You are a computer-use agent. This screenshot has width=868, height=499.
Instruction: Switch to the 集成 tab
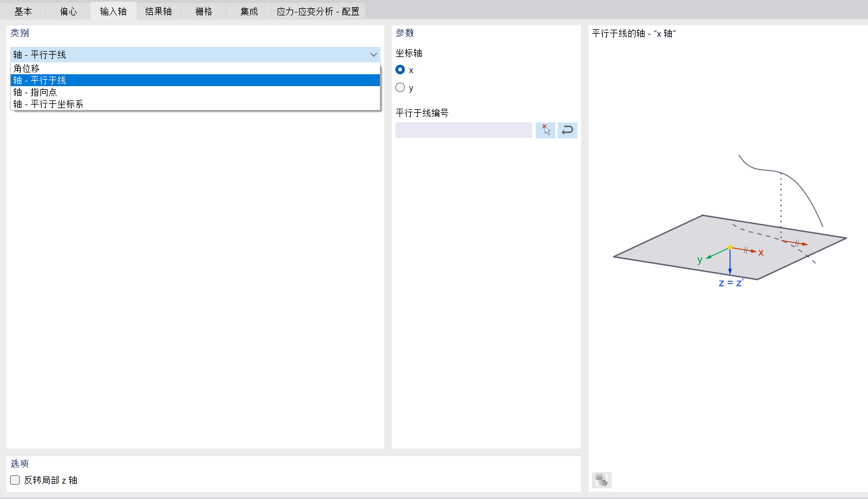point(248,10)
